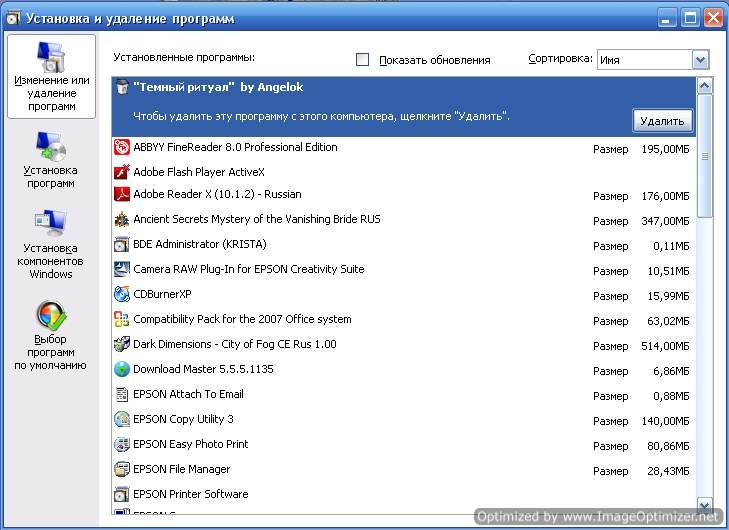Screen dimensions: 729x530
Task: Select 'Download Master 5.5.5.1135' entry
Action: click(x=203, y=369)
